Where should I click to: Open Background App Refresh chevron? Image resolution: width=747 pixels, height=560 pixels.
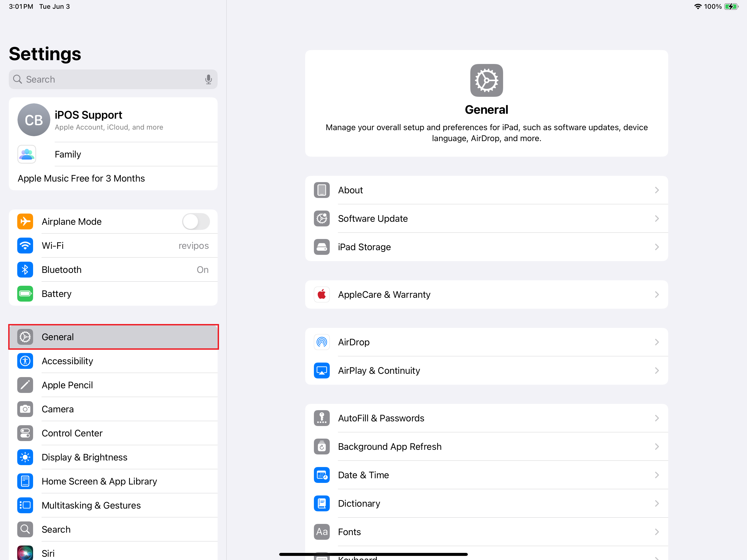pyautogui.click(x=657, y=447)
